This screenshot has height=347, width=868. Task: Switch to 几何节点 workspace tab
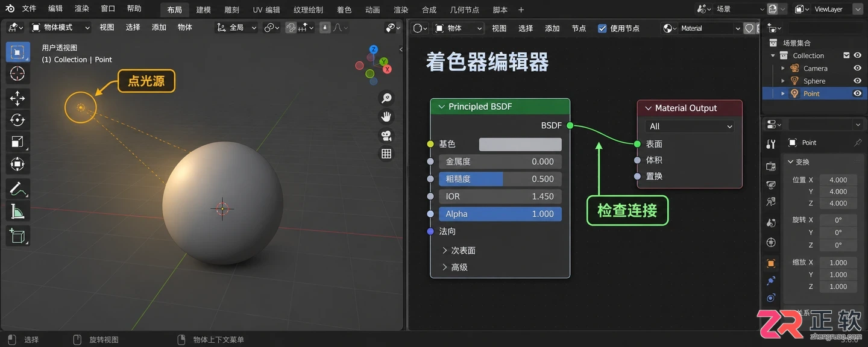click(465, 10)
